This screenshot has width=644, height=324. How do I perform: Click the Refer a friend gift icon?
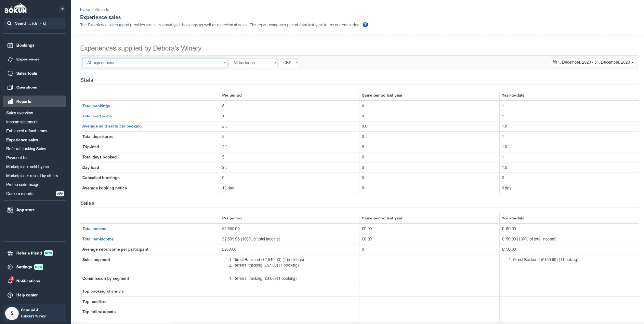tap(10, 253)
